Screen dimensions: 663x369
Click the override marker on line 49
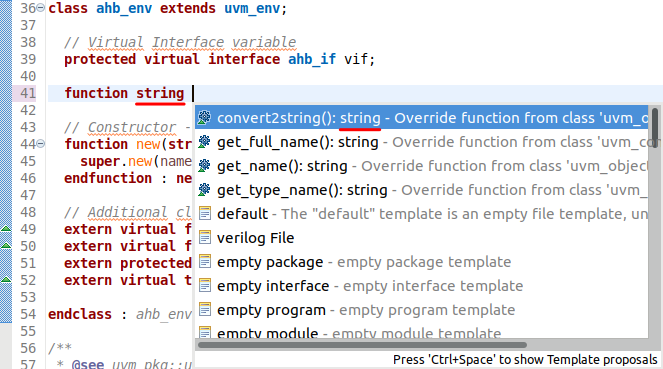tap(6, 229)
